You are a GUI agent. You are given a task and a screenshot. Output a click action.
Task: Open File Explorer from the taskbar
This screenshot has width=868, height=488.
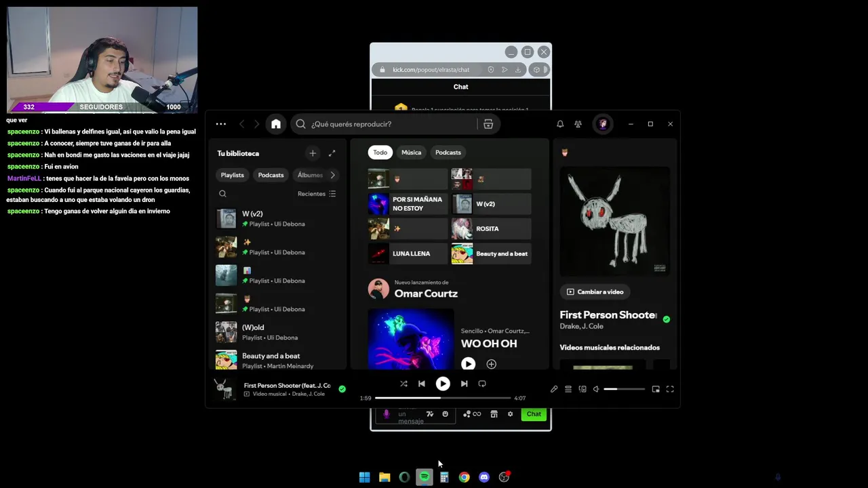click(x=384, y=477)
